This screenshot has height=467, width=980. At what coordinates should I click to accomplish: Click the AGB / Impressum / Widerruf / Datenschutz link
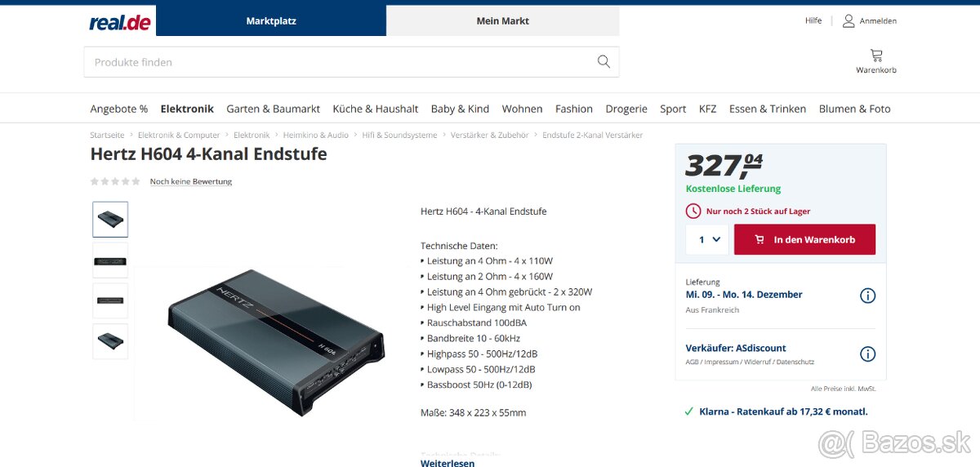[750, 362]
